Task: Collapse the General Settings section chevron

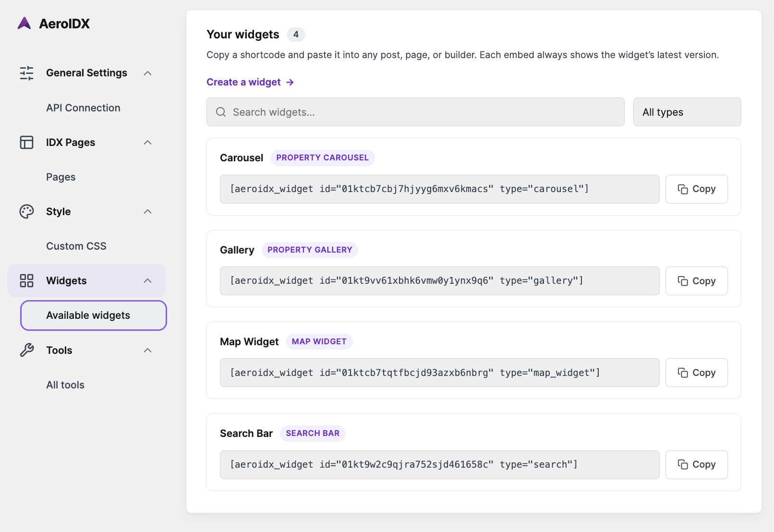Action: [148, 73]
